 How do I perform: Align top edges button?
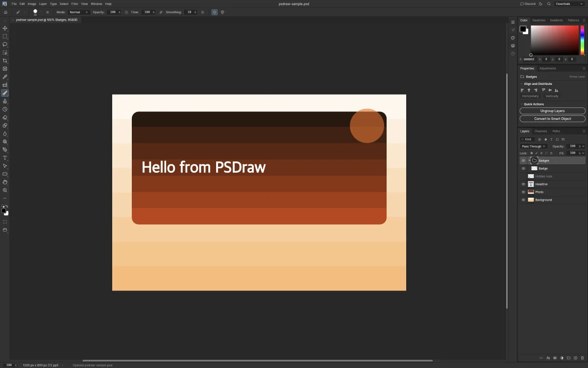coord(543,90)
